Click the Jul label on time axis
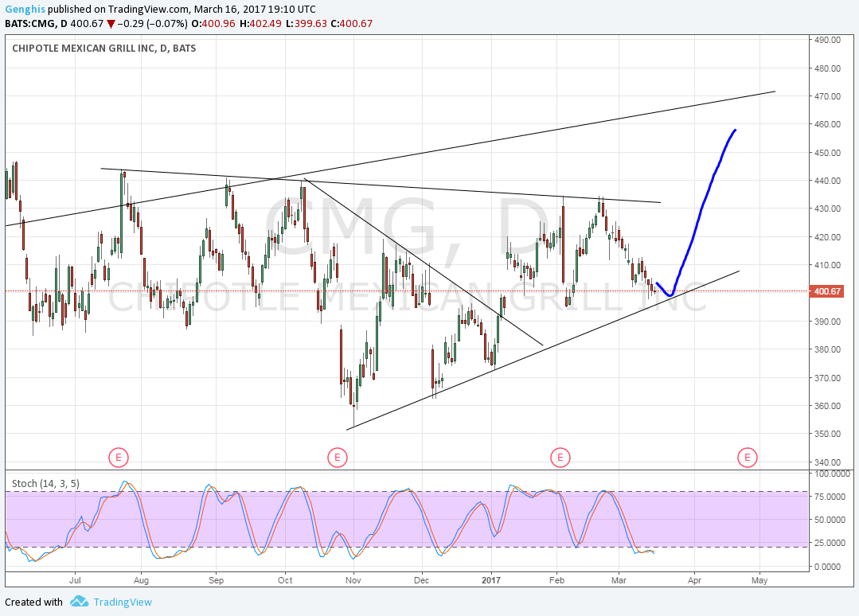859x616 pixels. [x=75, y=580]
